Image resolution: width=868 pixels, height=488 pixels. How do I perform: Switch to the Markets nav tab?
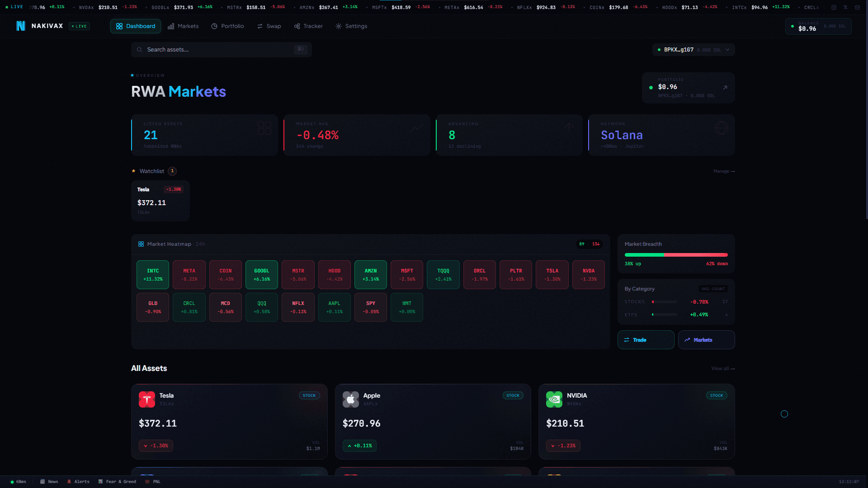click(183, 26)
